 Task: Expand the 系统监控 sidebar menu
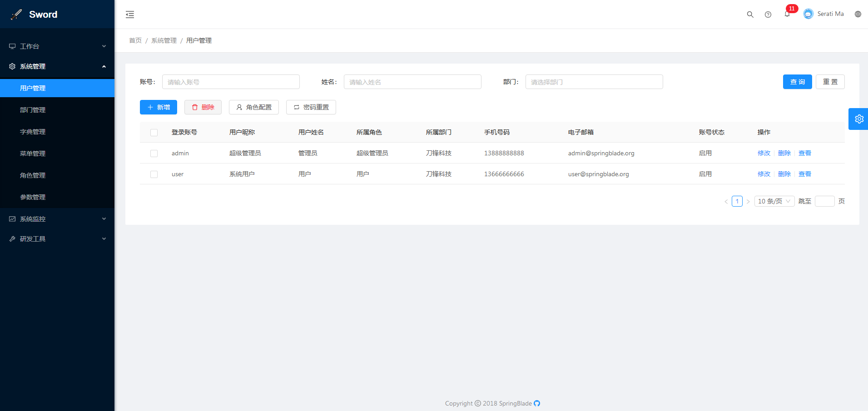(57, 219)
